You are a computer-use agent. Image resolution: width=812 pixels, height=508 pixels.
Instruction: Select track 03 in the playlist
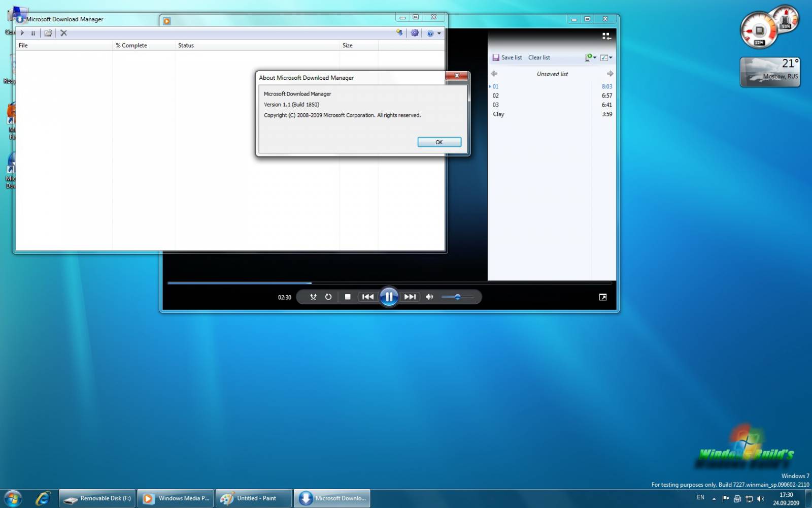(496, 105)
